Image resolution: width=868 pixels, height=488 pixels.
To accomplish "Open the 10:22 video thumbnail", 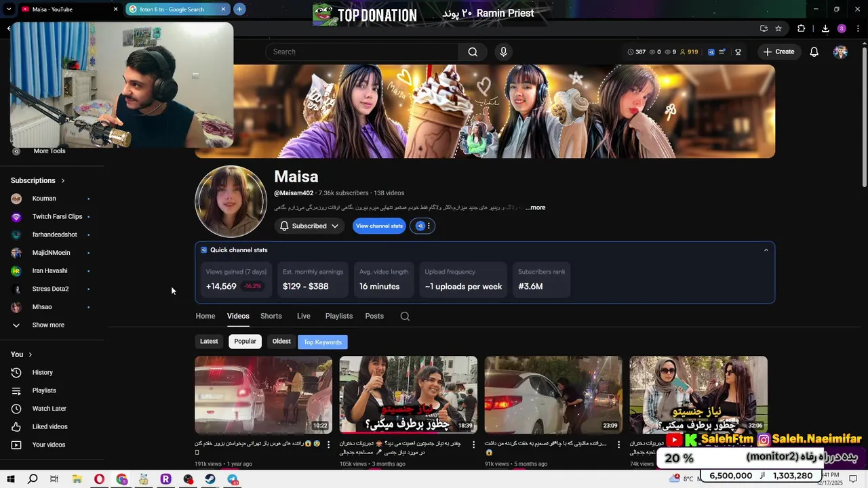I will (x=263, y=394).
